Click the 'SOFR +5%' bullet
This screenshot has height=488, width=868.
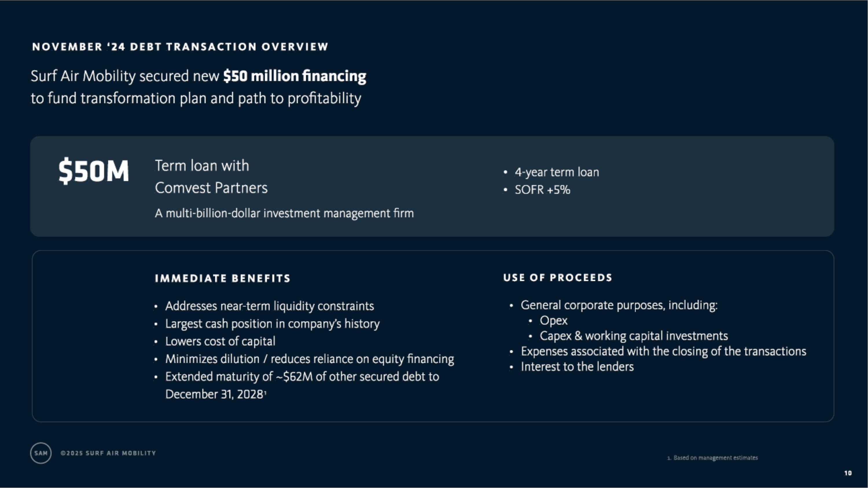click(x=542, y=190)
